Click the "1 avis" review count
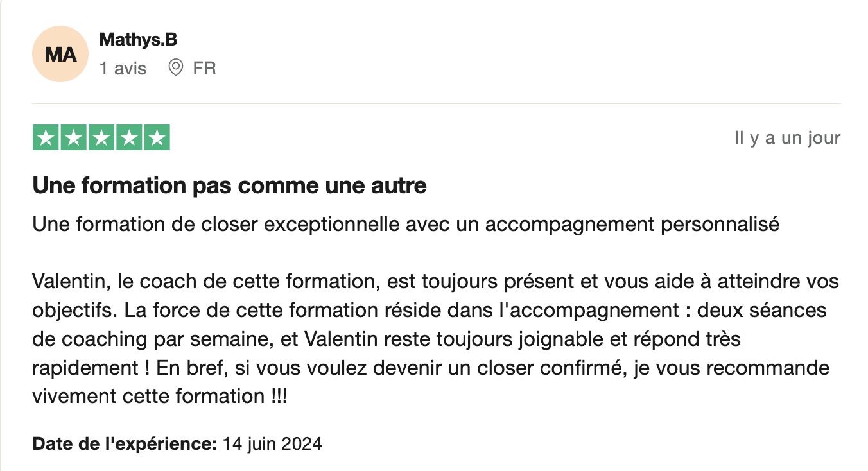868x471 pixels. 123,68
